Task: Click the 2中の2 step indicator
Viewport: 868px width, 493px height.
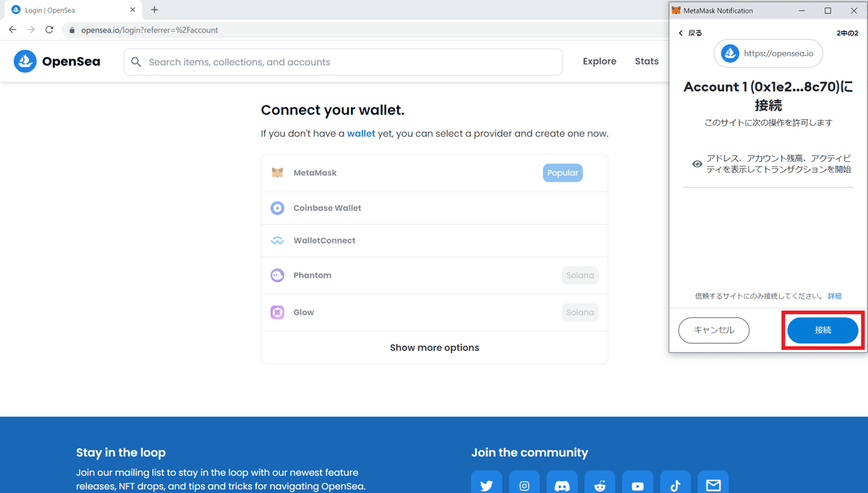Action: [x=847, y=33]
